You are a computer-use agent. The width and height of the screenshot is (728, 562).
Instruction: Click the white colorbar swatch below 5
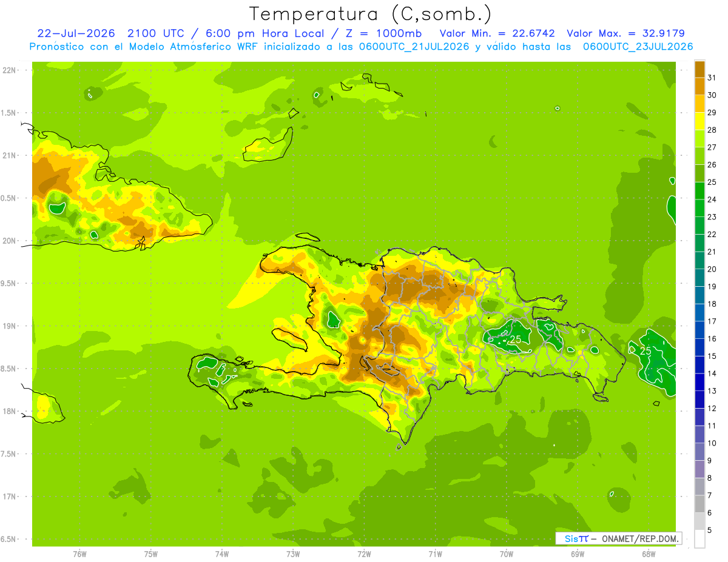(699, 539)
